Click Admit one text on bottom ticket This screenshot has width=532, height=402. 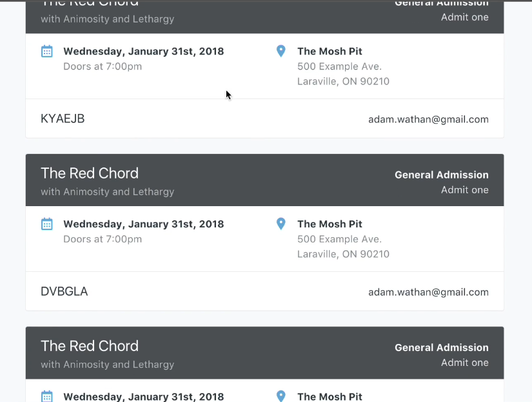point(464,362)
